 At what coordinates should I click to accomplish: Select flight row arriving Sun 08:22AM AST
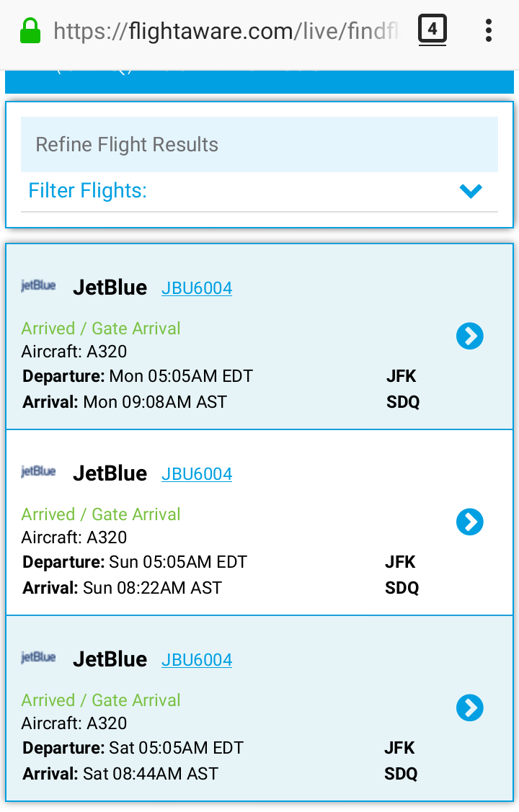(259, 522)
